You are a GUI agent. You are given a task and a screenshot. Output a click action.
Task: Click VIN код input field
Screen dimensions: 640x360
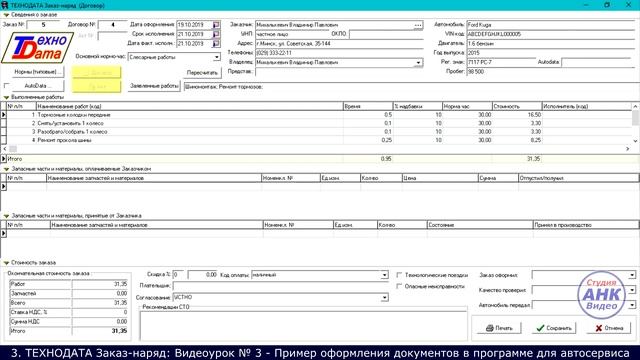551,34
